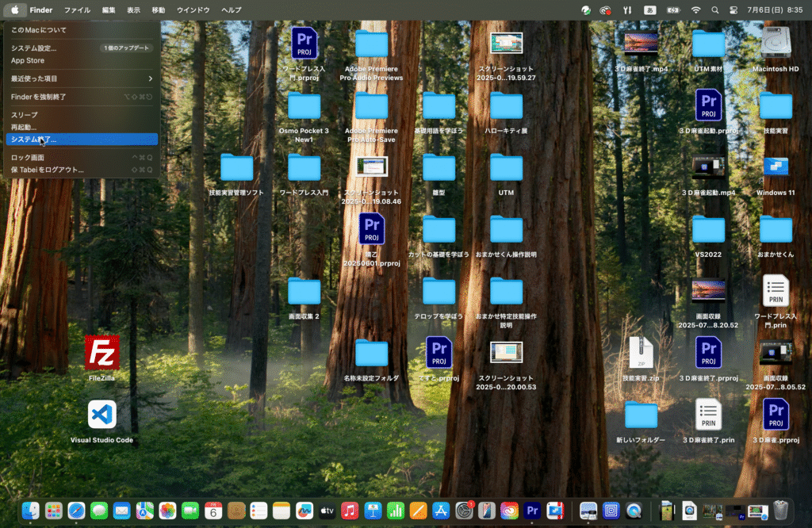Image resolution: width=812 pixels, height=528 pixels.
Task: Click the Premiere Pro icon in the Dock
Action: (532, 511)
